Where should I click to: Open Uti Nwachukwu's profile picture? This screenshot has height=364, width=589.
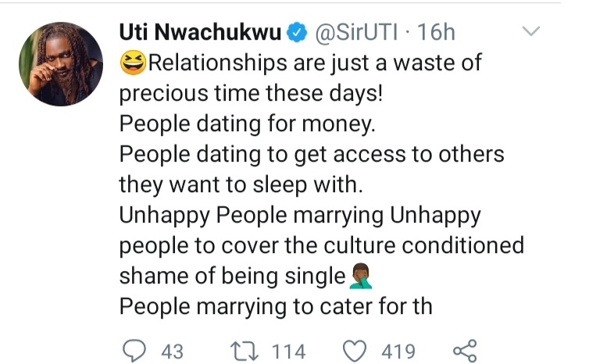[x=61, y=64]
